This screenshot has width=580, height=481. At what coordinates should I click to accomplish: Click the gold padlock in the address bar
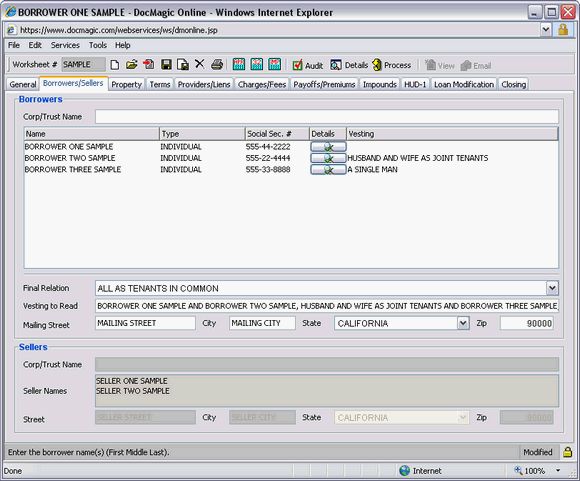coord(563,30)
